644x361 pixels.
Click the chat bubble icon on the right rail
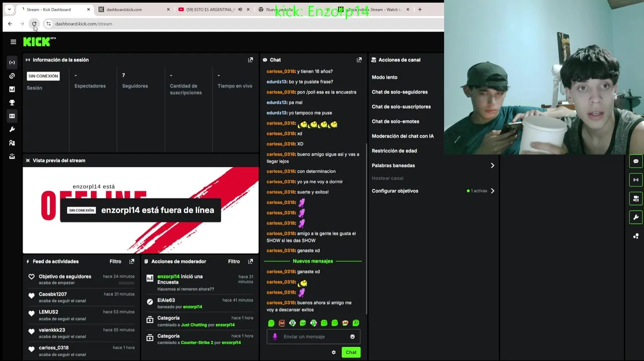(636, 161)
